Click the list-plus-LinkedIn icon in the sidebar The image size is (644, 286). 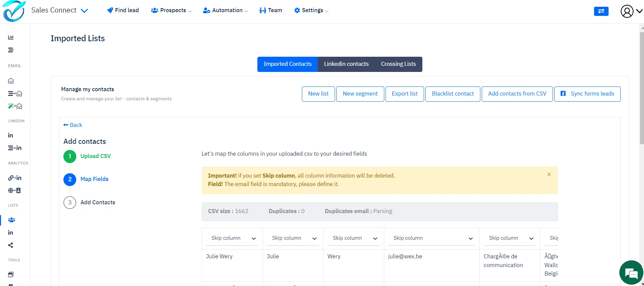(15, 148)
